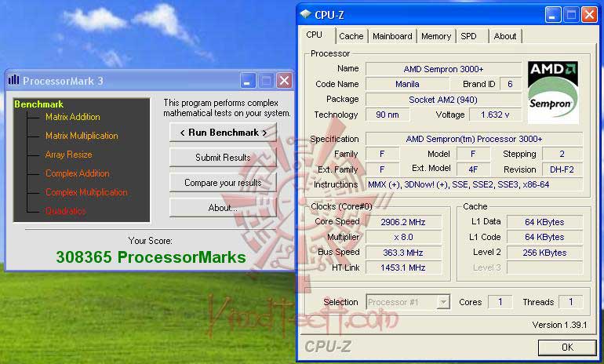Select Array Resize benchmark item
Image resolution: width=604 pixels, height=364 pixels.
[68, 155]
